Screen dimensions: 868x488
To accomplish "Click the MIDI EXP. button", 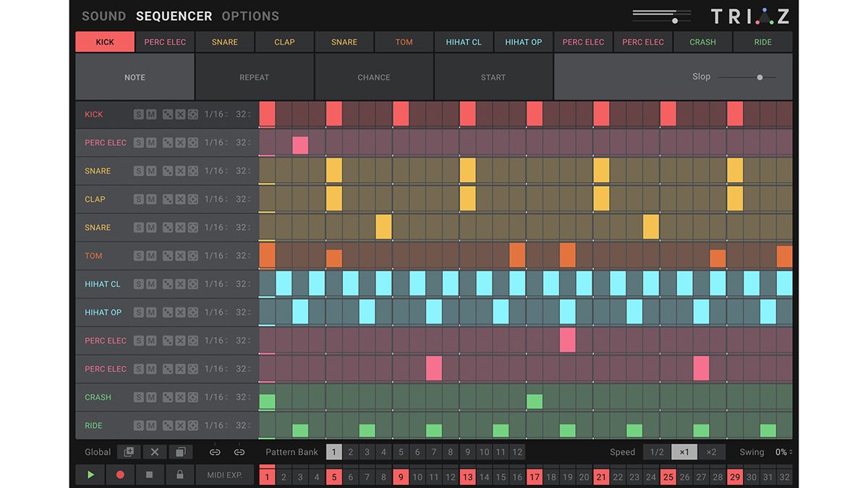I will pos(225,475).
